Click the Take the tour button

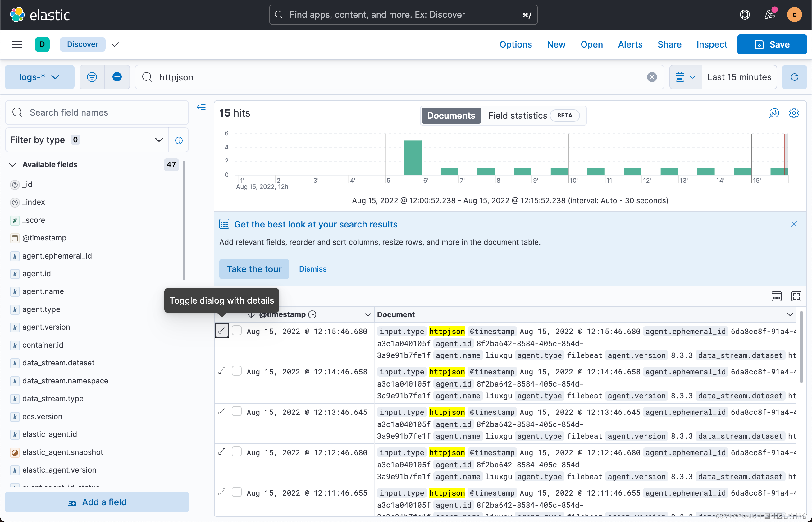254,269
